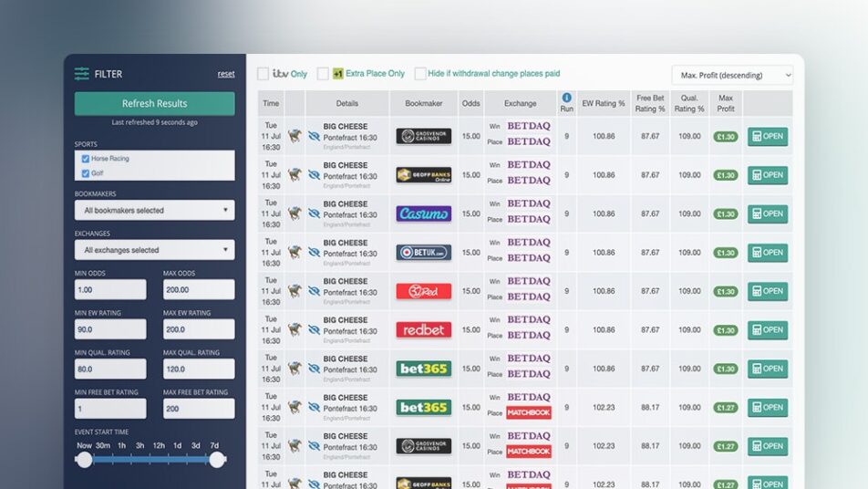Uncheck the Horse Racing sport checkbox

point(86,159)
